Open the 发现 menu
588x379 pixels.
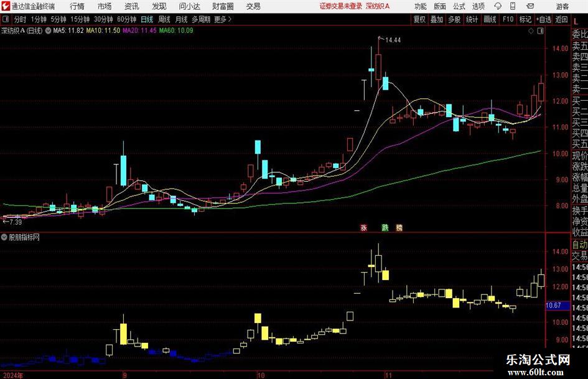click(159, 6)
